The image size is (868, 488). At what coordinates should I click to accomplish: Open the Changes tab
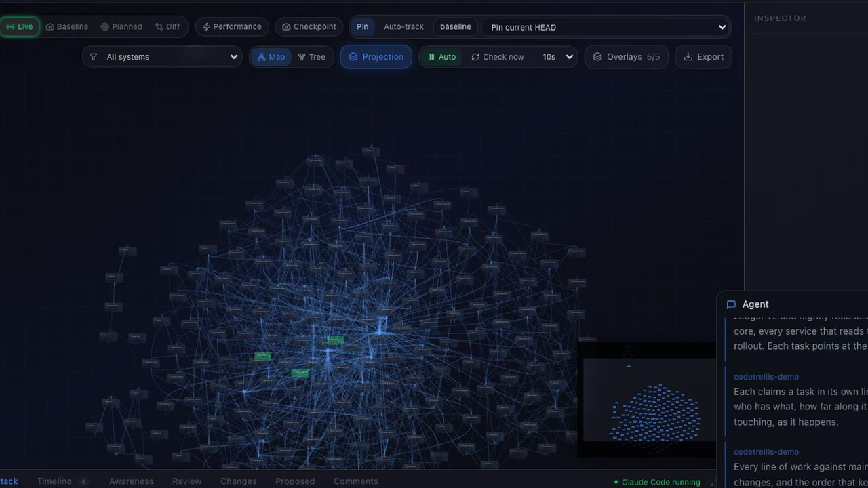coord(239,481)
